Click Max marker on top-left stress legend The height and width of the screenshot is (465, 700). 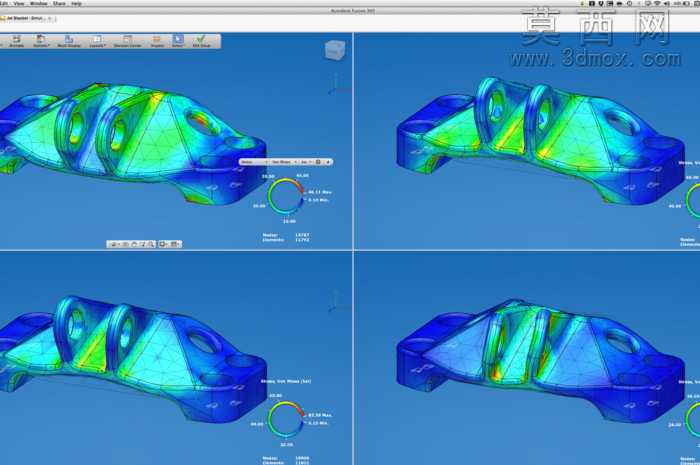[x=320, y=192]
